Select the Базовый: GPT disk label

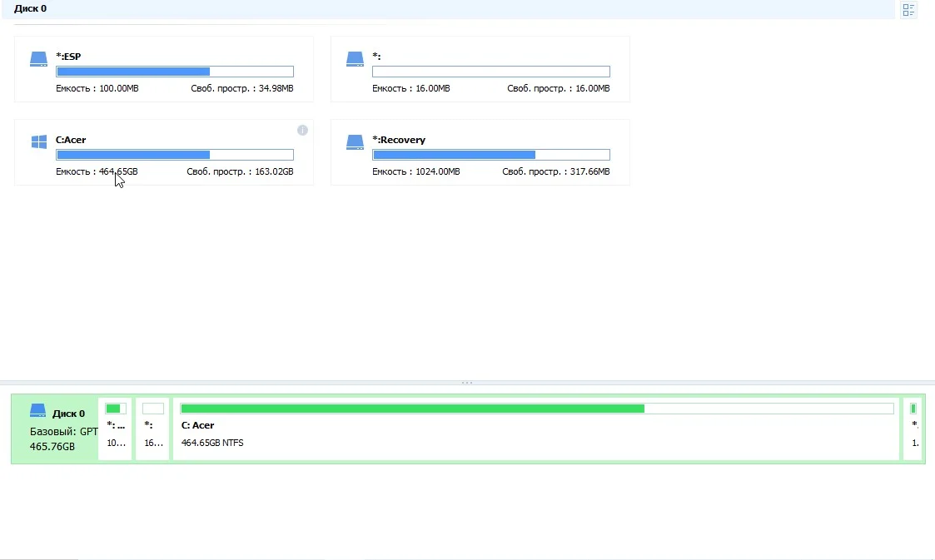[64, 432]
